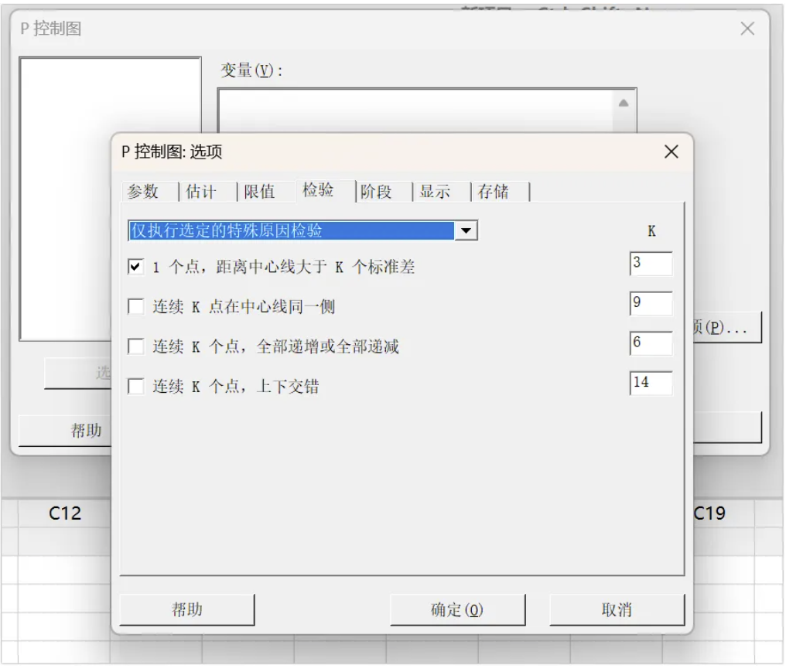Click K value field containing 14
Image resolution: width=786 pixels, height=672 pixels.
coord(651,384)
